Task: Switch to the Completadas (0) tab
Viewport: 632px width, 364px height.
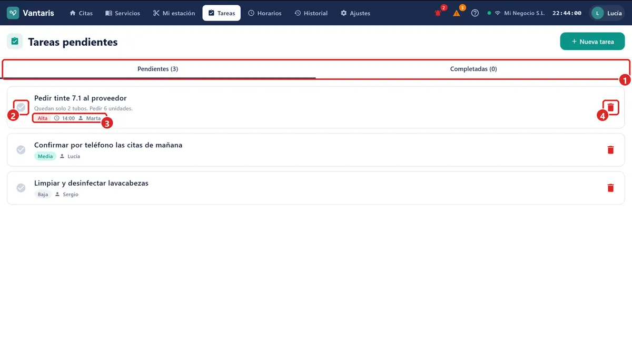Action: click(473, 69)
